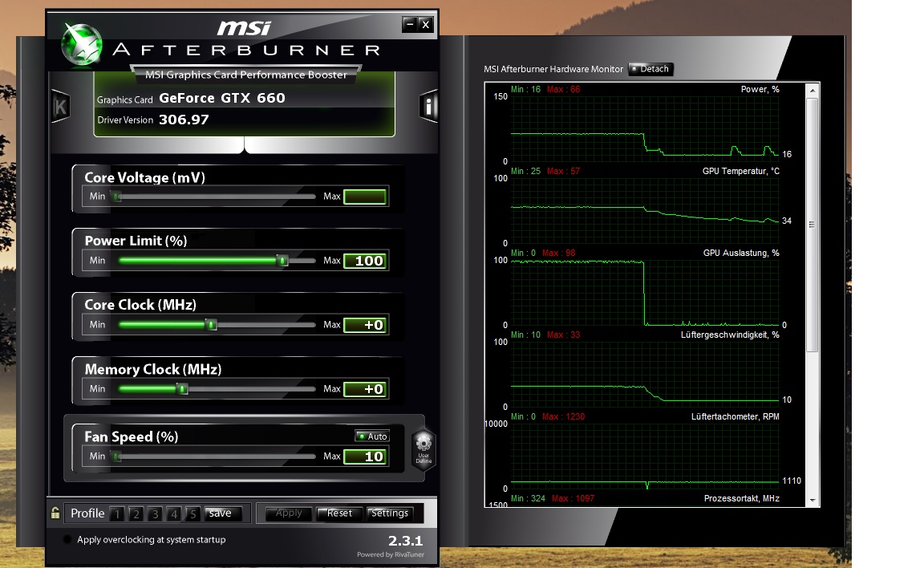Close the Afterburner window
The width and height of the screenshot is (924, 568).
[425, 24]
